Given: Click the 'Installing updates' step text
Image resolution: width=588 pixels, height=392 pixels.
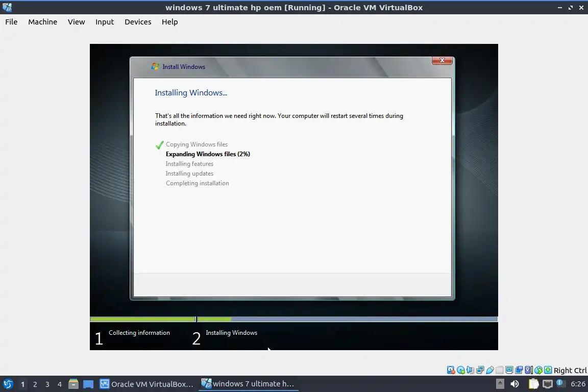Looking at the screenshot, I should click(189, 174).
